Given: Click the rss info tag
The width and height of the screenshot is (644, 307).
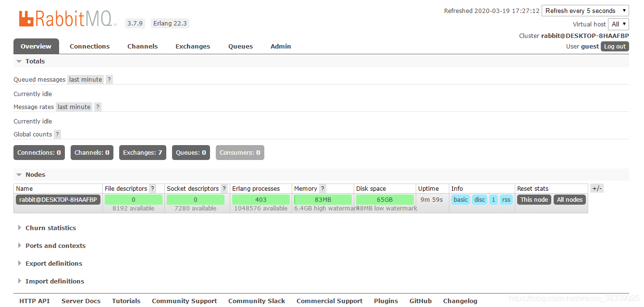Looking at the screenshot, I should pyautogui.click(x=506, y=200).
